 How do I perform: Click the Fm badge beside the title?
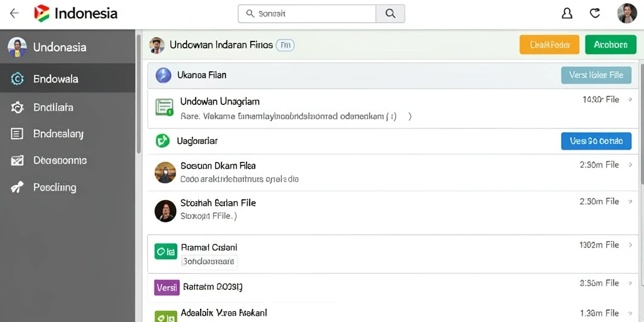click(285, 45)
